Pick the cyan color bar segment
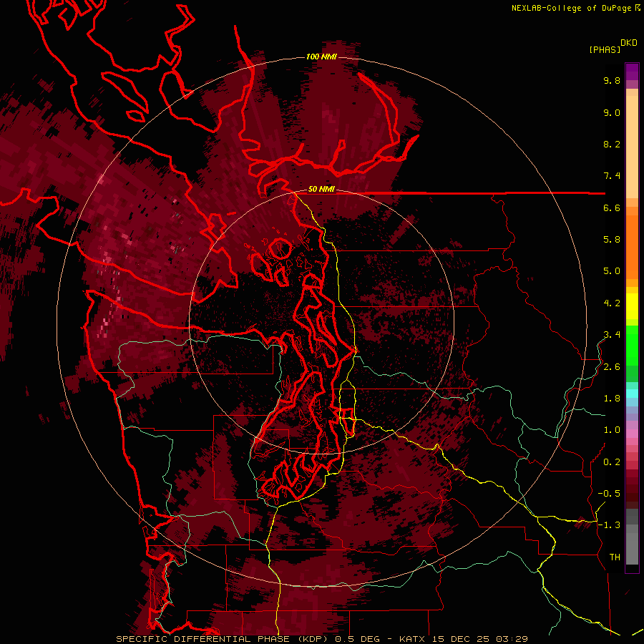Viewport: 644px width, 644px height. pos(632,394)
